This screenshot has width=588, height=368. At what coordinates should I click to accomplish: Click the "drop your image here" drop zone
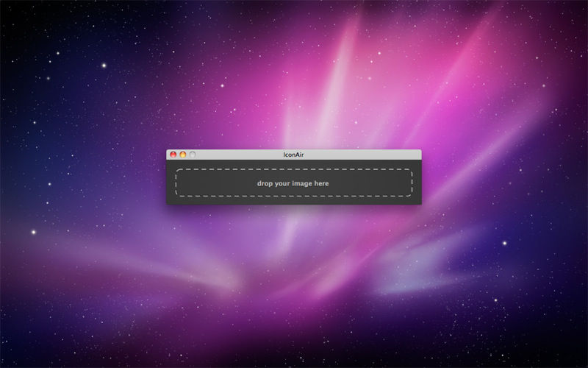coord(293,183)
